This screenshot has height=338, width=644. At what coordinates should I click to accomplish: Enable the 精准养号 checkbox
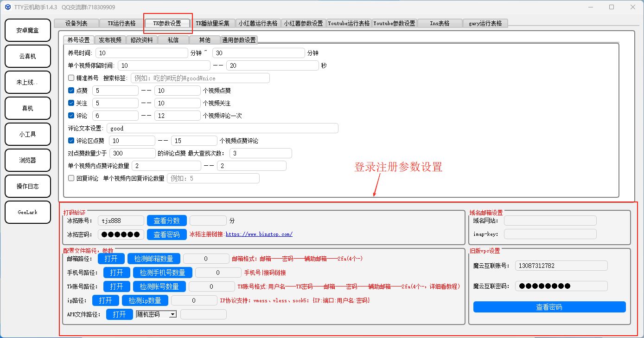pyautogui.click(x=71, y=78)
